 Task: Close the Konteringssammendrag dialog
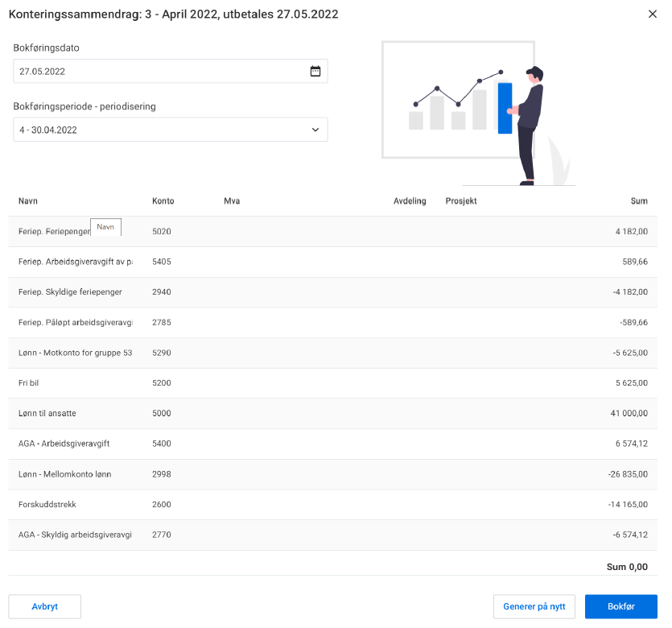(x=652, y=14)
